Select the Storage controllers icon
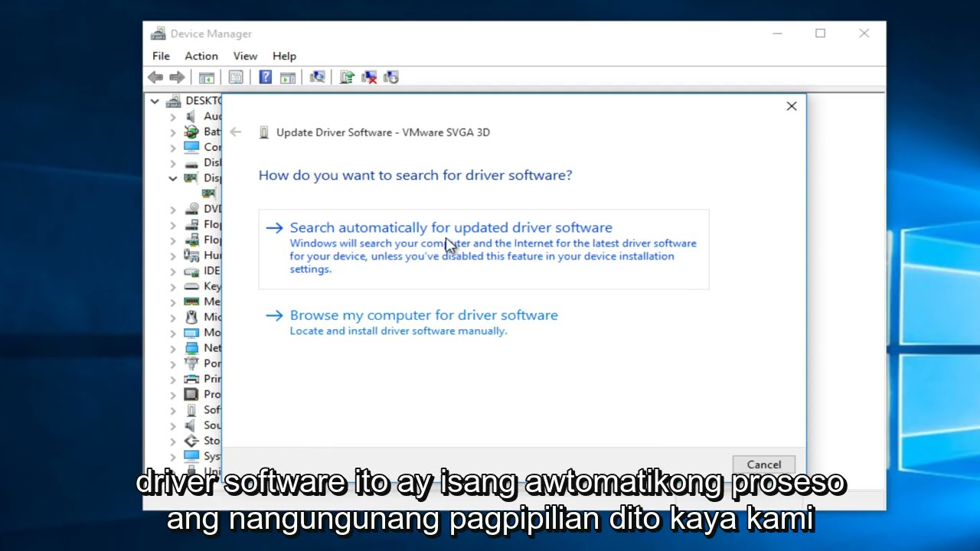 click(x=191, y=441)
